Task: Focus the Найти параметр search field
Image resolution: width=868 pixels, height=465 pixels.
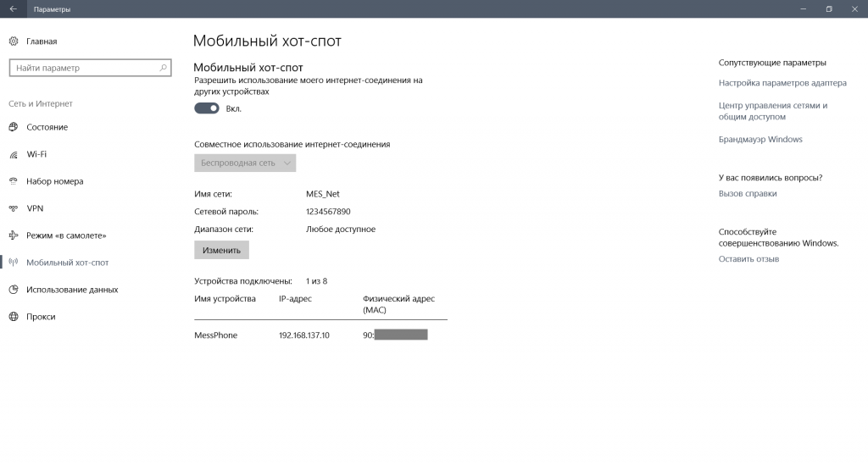Action: click(x=90, y=68)
